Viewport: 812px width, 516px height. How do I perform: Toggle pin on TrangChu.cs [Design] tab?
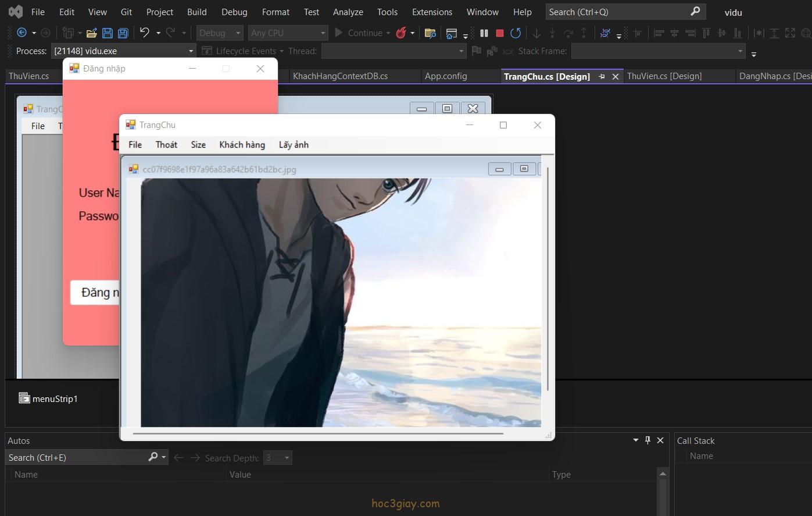point(602,76)
